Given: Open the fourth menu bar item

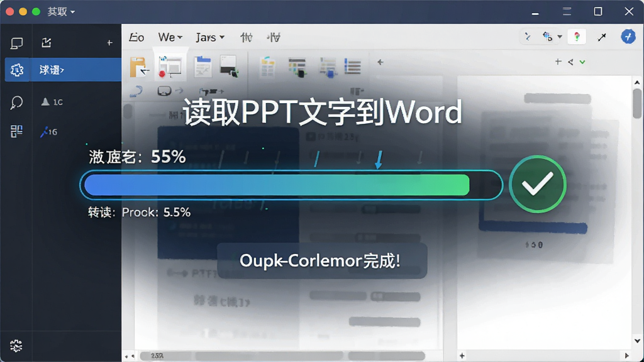Looking at the screenshot, I should (246, 37).
